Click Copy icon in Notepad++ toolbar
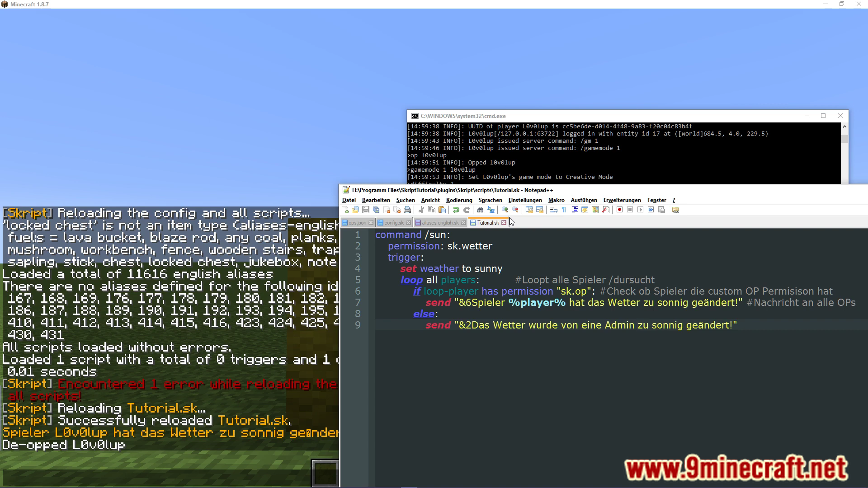 pos(432,210)
